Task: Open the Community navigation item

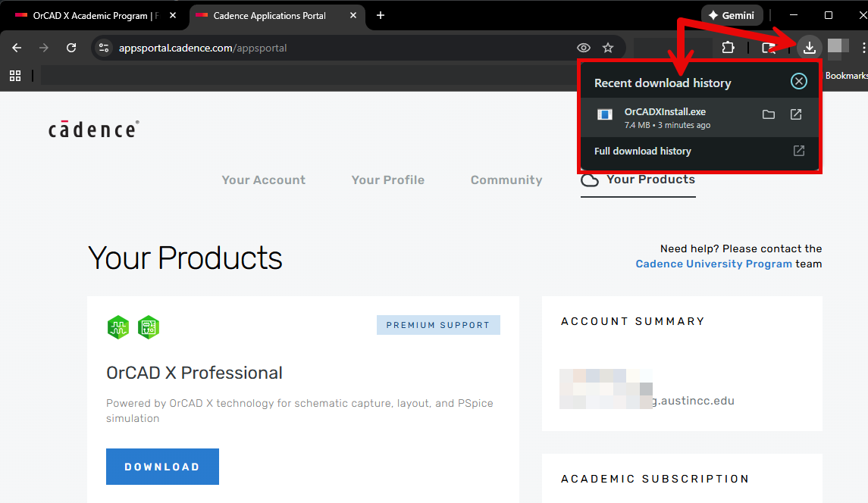Action: tap(506, 180)
